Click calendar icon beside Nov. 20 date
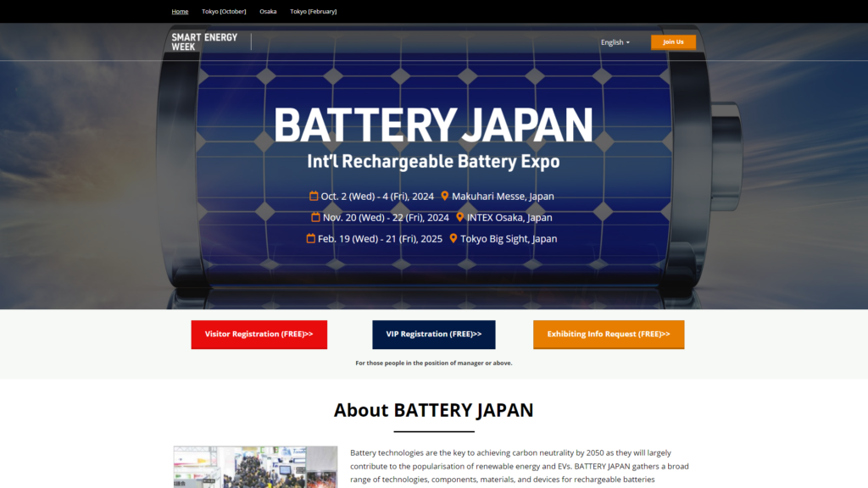The width and height of the screenshot is (868, 488). (315, 217)
